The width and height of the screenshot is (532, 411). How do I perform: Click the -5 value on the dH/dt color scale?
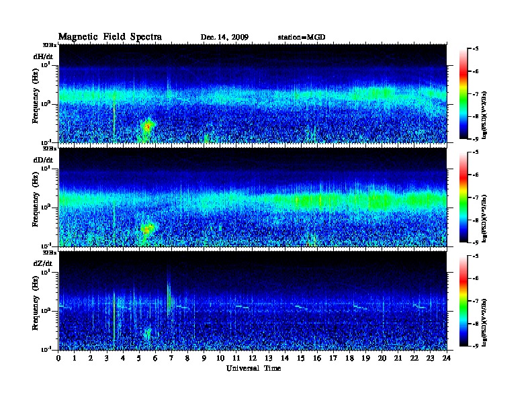pyautogui.click(x=476, y=48)
